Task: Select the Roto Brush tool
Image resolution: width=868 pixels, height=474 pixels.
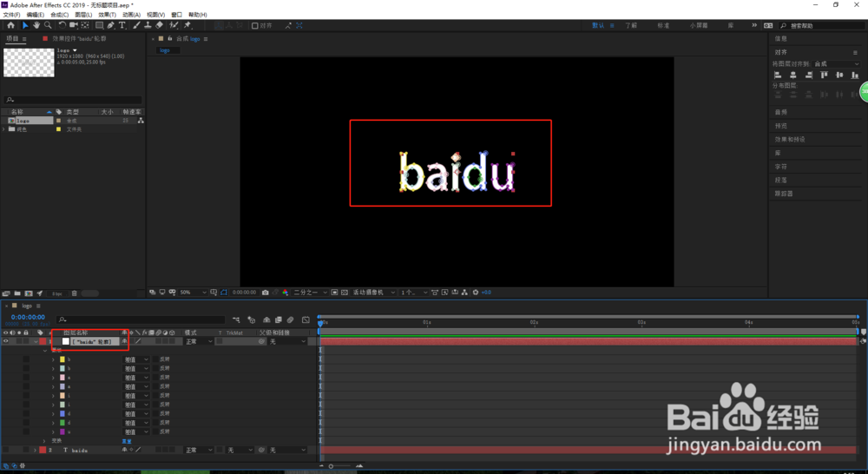Action: 174,25
